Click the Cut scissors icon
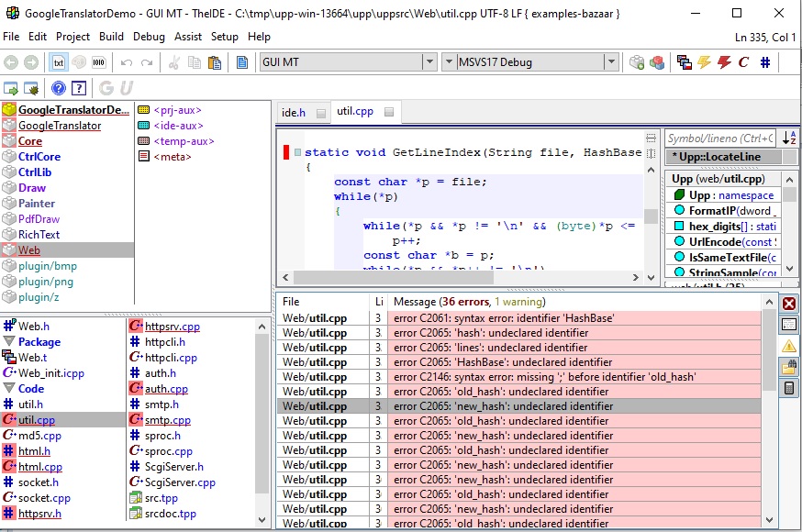802x532 pixels. 173,62
